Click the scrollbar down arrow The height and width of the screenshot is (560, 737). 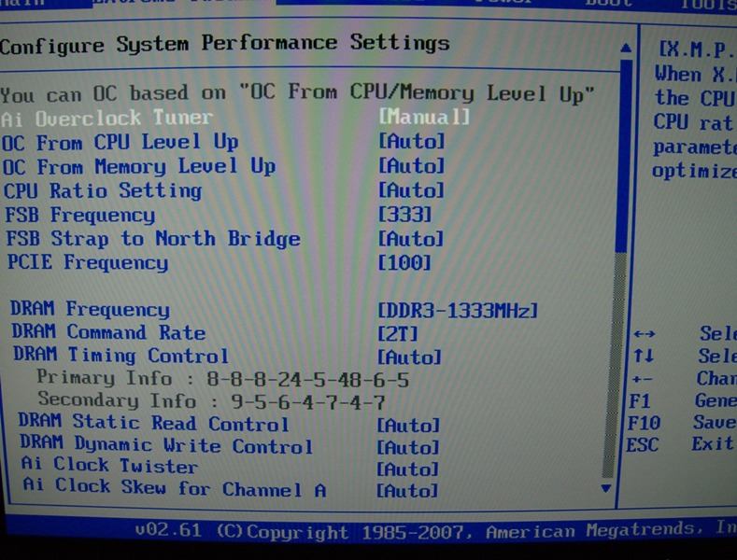click(x=606, y=488)
